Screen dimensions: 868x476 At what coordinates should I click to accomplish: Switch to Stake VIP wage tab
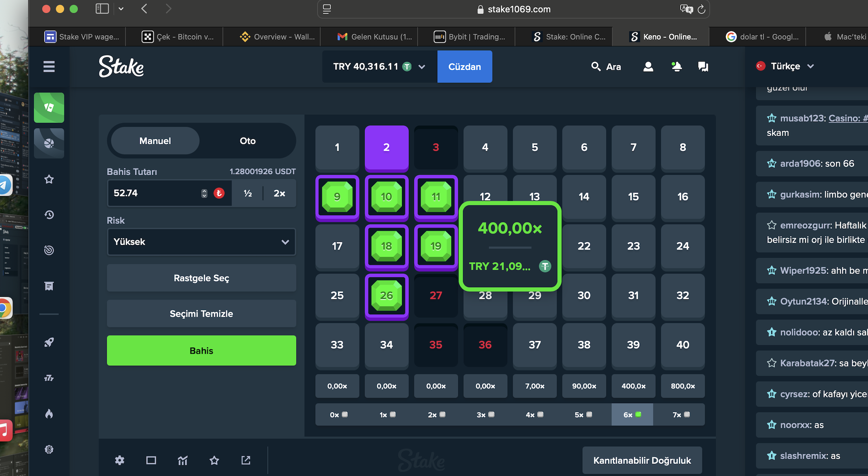82,37
